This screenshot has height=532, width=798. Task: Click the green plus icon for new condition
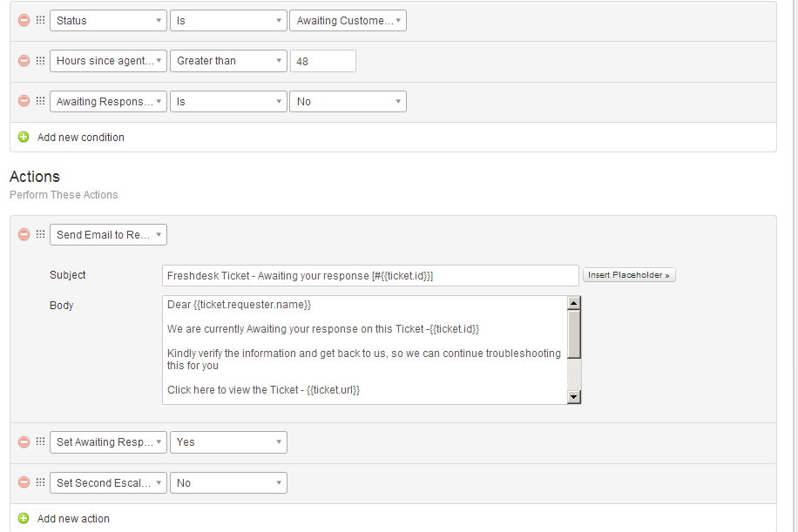click(24, 138)
